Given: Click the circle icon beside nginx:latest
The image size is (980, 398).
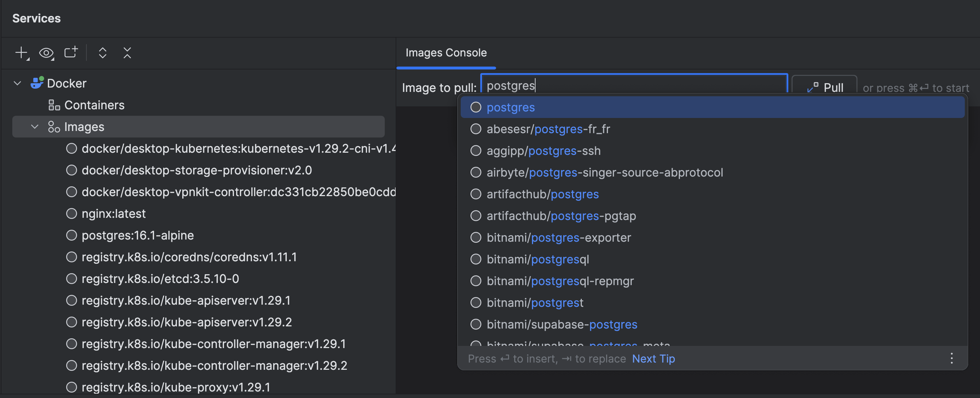Looking at the screenshot, I should point(72,213).
